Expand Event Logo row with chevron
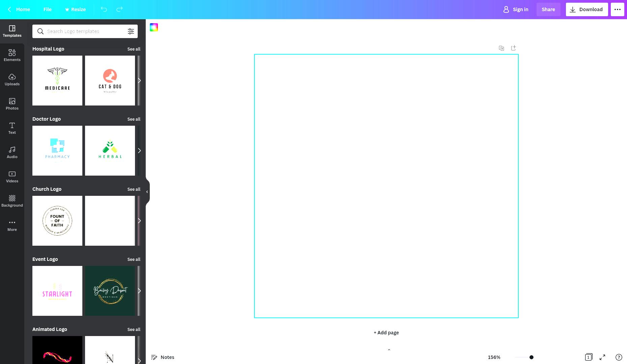This screenshot has width=627, height=364. click(139, 291)
